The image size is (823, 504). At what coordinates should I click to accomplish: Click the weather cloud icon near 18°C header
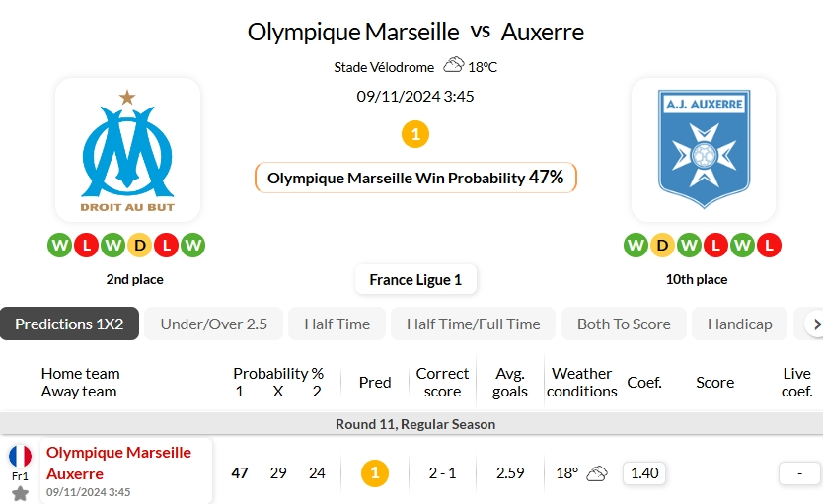454,65
